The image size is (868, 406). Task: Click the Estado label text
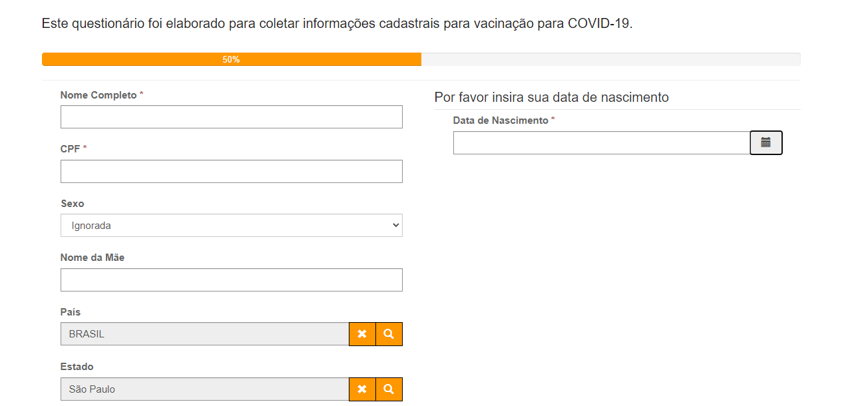[x=77, y=367]
